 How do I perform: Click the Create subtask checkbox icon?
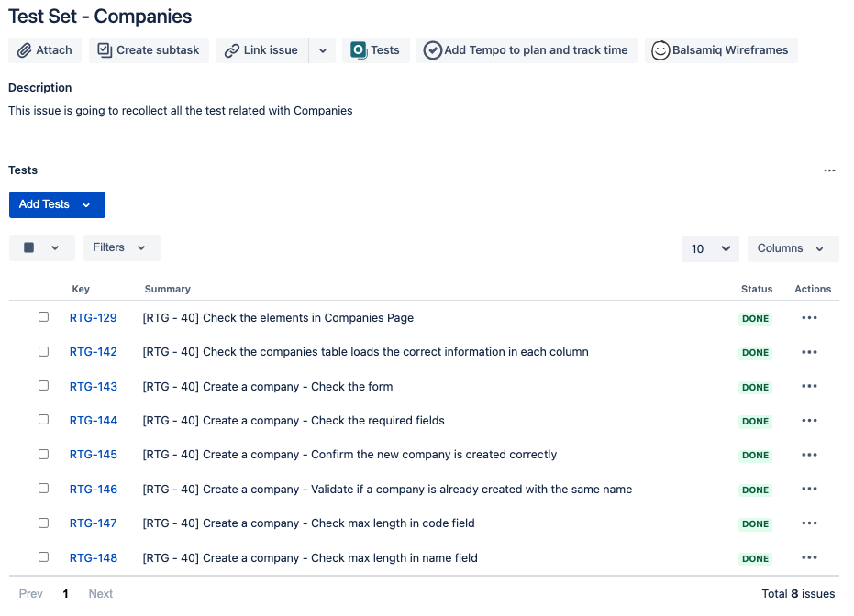104,50
